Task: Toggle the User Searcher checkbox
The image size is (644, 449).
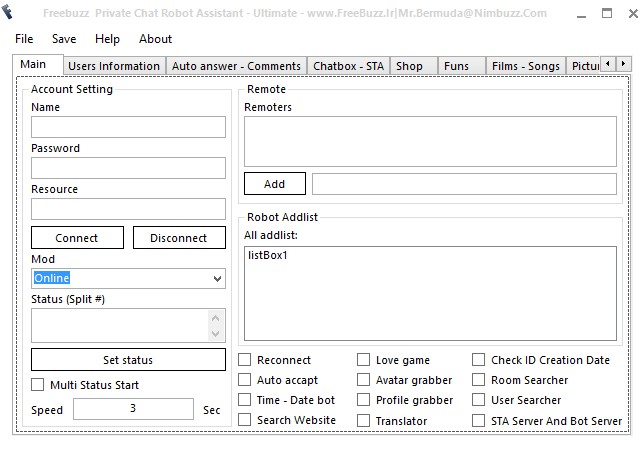Action: click(478, 400)
